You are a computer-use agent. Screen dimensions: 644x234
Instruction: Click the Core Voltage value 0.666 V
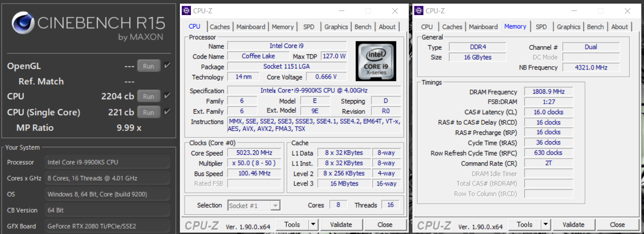[326, 77]
